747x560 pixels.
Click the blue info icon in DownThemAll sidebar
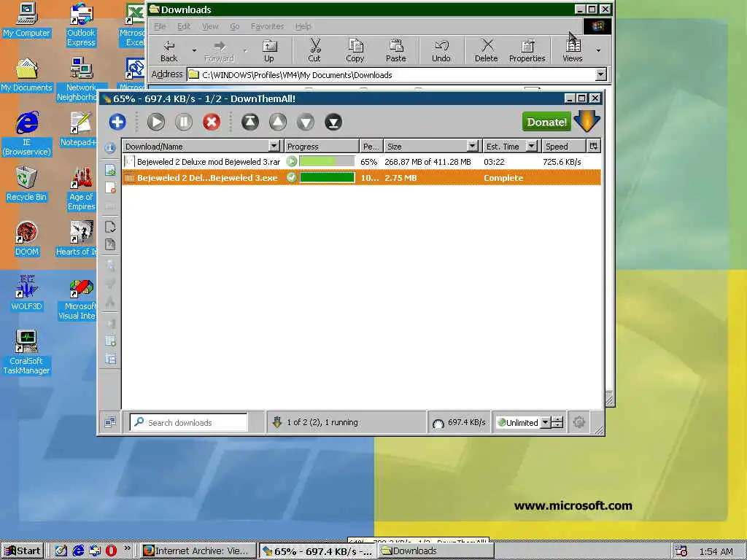(x=110, y=148)
